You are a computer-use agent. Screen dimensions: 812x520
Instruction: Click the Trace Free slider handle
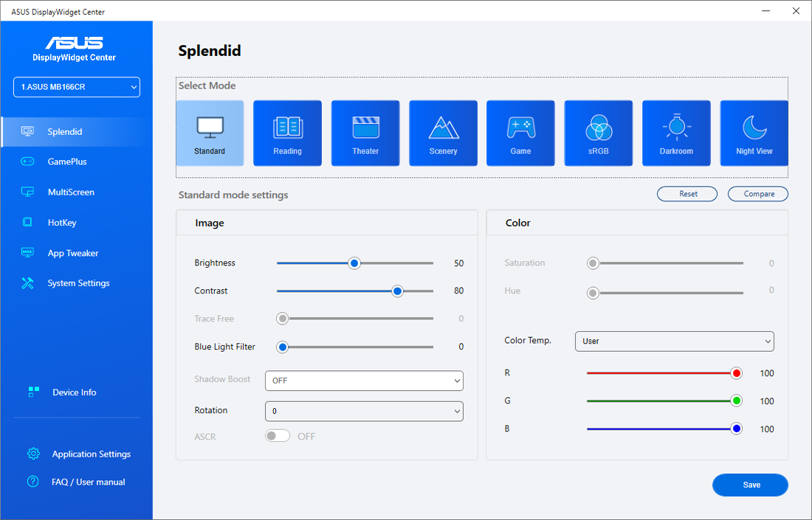[282, 319]
